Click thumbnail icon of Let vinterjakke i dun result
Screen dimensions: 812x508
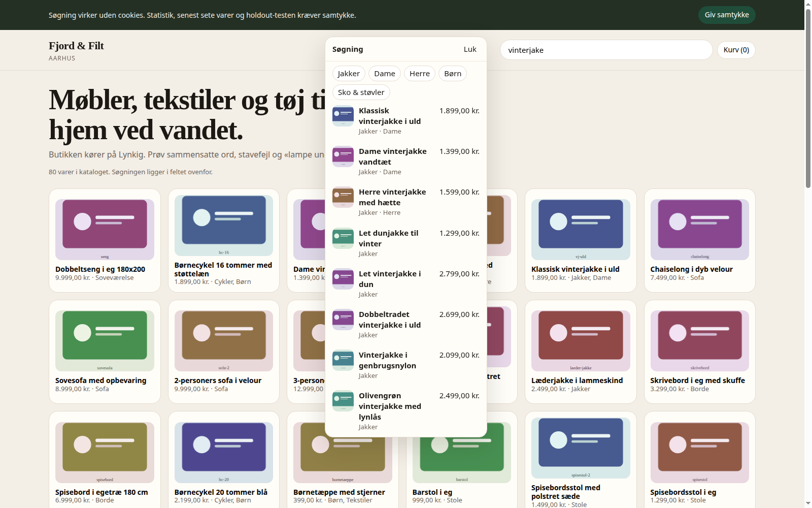point(343,279)
